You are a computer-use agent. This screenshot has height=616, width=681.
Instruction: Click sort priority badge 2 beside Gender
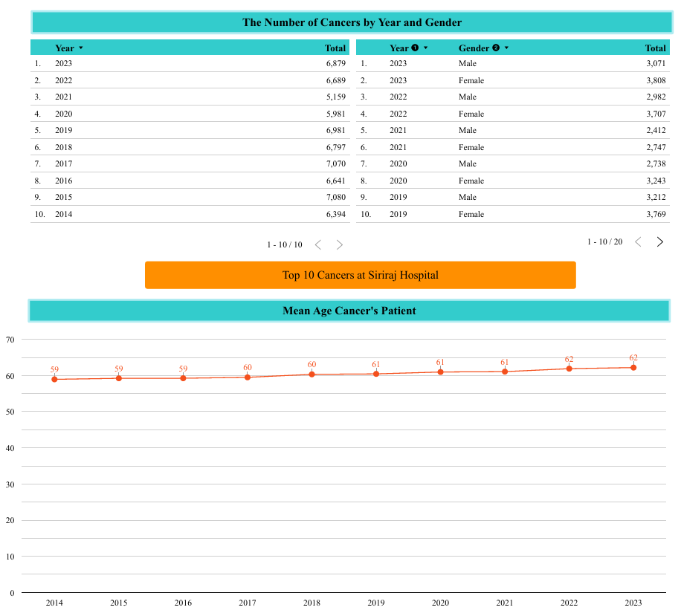coord(496,48)
